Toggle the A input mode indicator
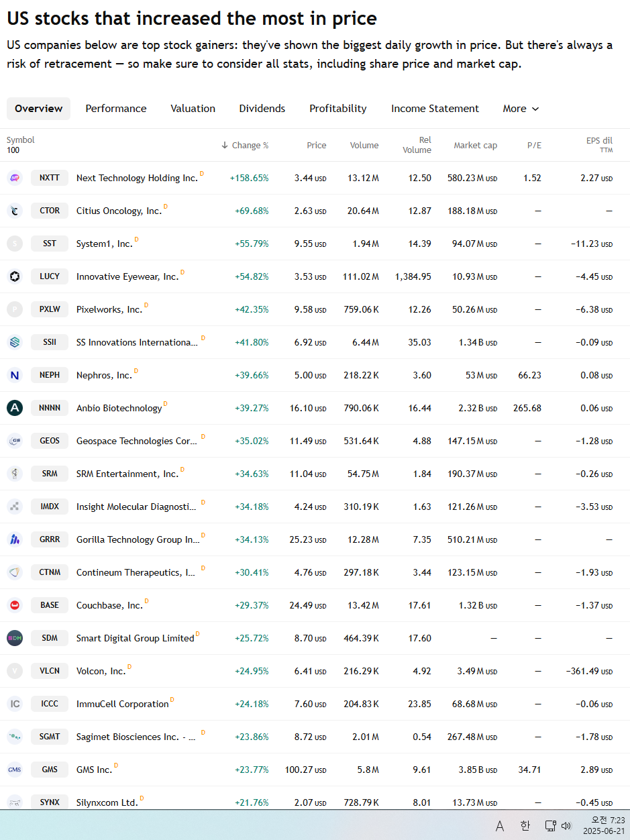This screenshot has height=840, width=630. 500,826
